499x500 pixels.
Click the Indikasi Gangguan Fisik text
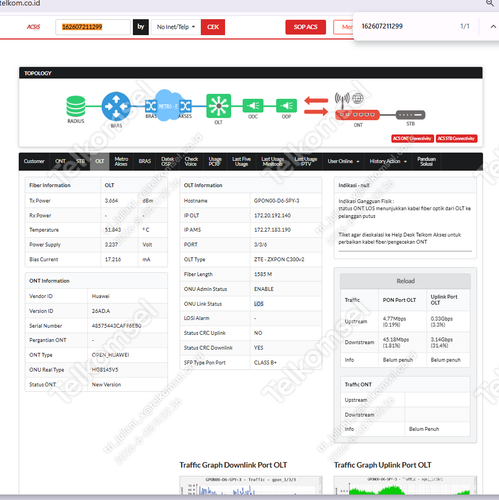click(x=366, y=201)
